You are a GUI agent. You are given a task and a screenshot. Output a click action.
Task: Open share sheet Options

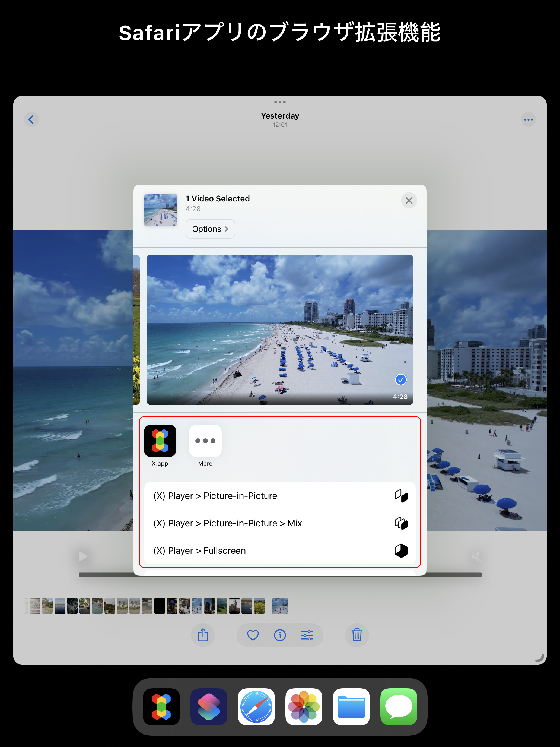(x=210, y=229)
